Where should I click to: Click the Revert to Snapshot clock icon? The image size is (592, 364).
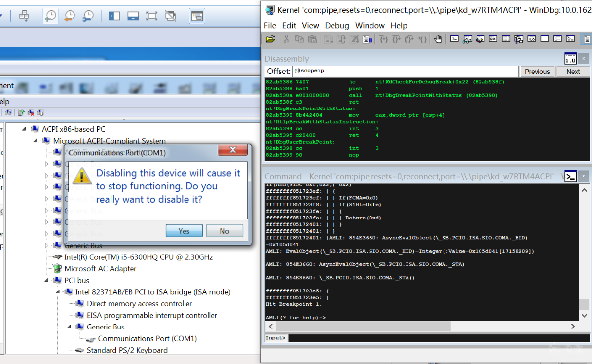click(x=69, y=16)
